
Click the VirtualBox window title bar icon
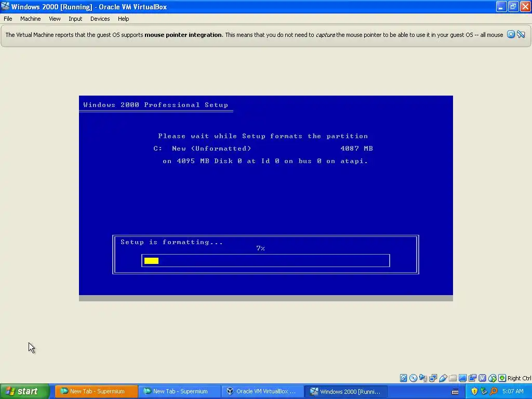(5, 6)
